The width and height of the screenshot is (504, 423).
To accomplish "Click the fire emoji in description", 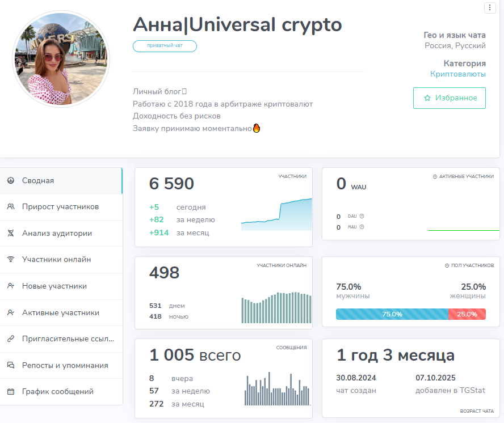I will (257, 128).
